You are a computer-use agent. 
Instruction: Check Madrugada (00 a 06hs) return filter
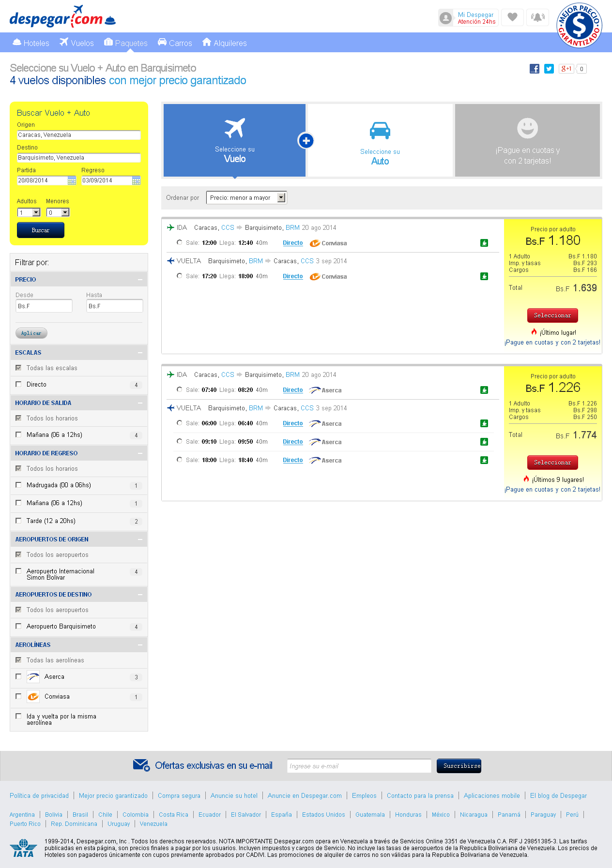coord(18,485)
